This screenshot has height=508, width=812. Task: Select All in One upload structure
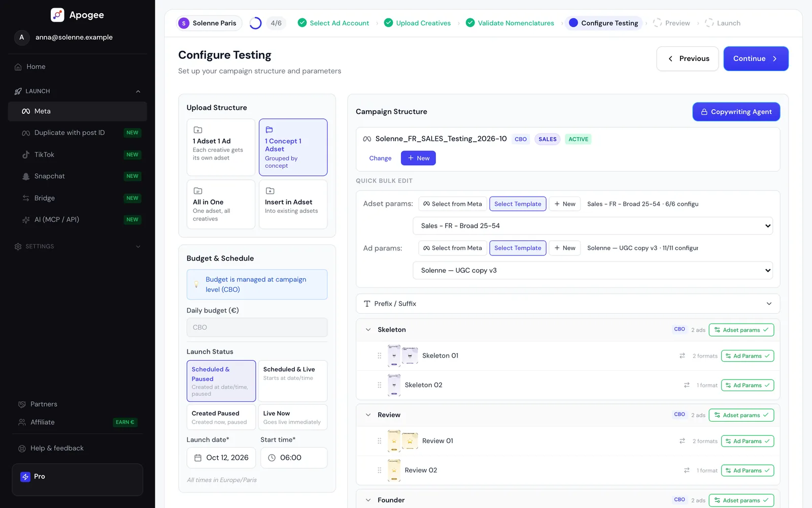click(x=221, y=204)
